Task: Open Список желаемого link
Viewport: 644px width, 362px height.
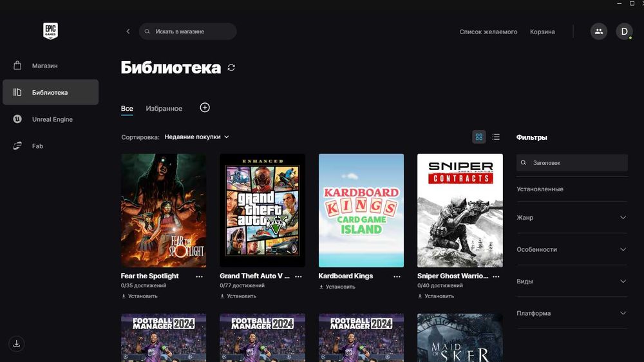Action: 488,32
